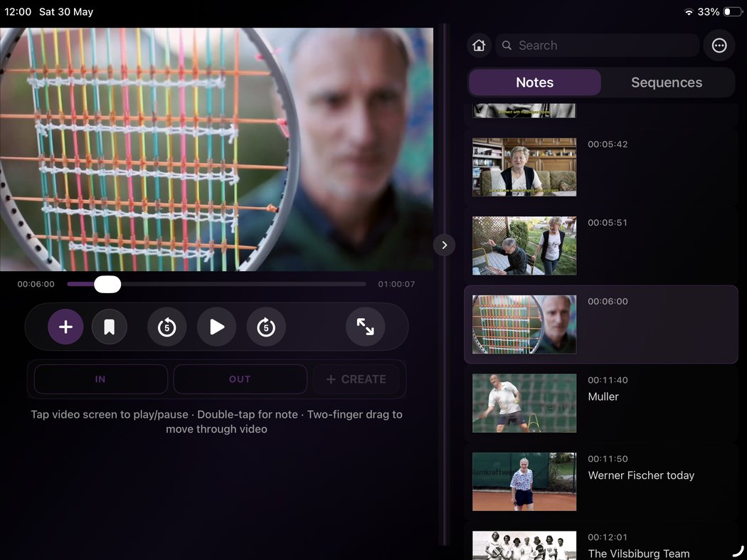Set the IN point

[x=100, y=379]
